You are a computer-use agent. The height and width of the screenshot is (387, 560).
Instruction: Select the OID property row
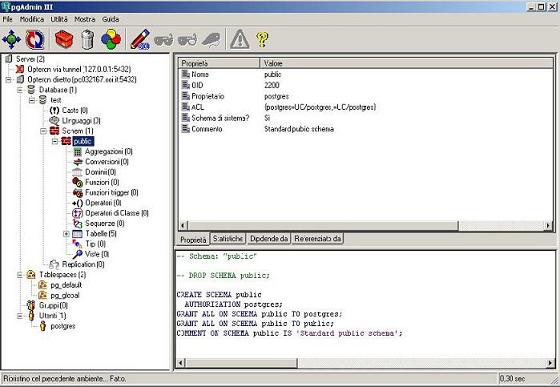(366, 85)
